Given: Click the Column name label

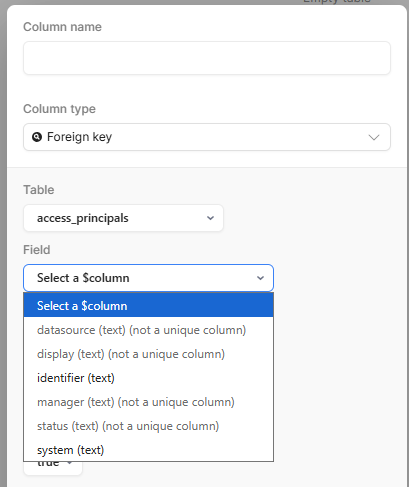Looking at the screenshot, I should (62, 27).
